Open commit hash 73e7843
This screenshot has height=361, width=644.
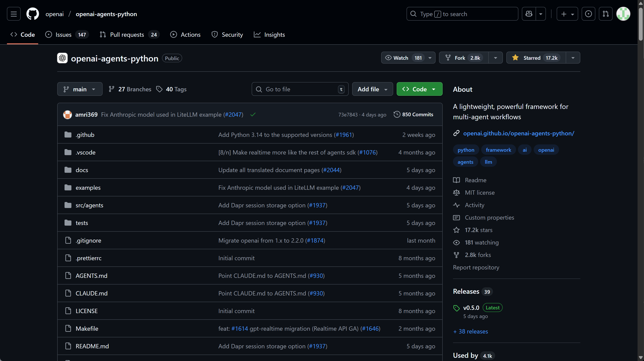(348, 115)
